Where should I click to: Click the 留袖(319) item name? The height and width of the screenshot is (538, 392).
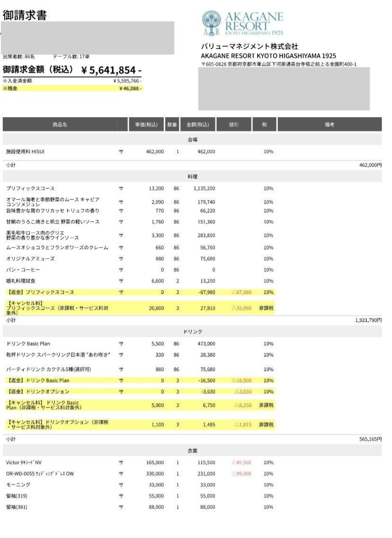click(x=17, y=496)
